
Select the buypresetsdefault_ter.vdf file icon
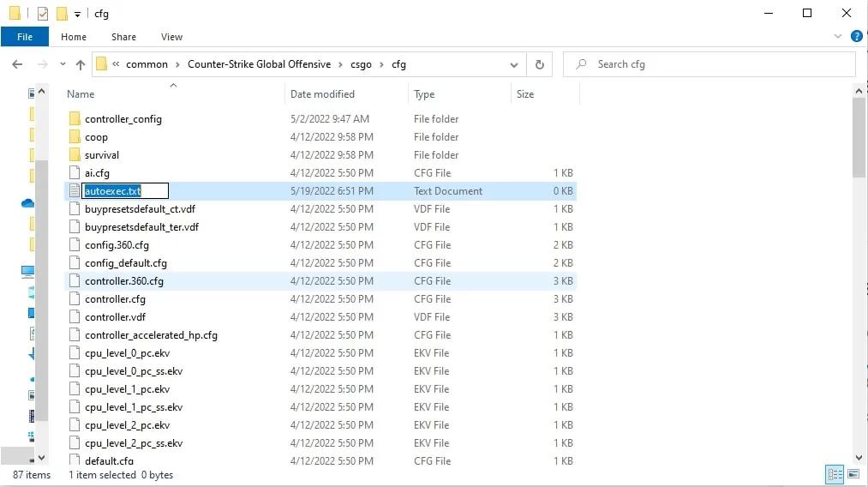(x=75, y=226)
